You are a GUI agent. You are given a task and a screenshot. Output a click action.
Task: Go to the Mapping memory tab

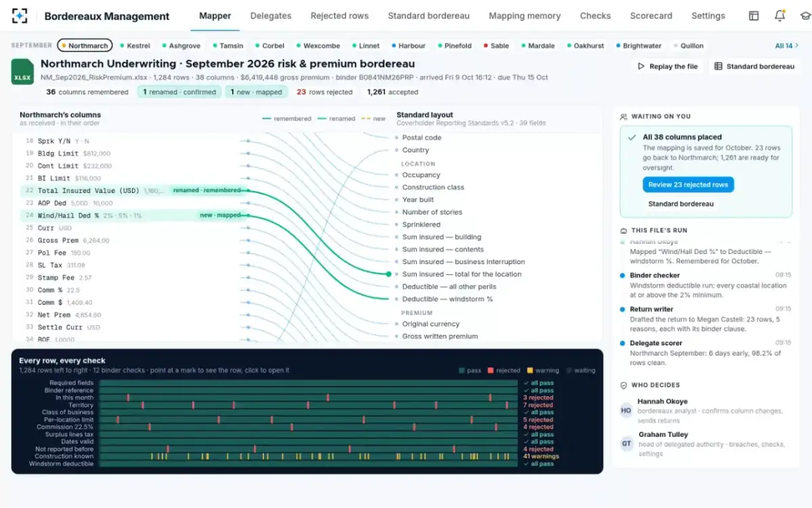524,16
